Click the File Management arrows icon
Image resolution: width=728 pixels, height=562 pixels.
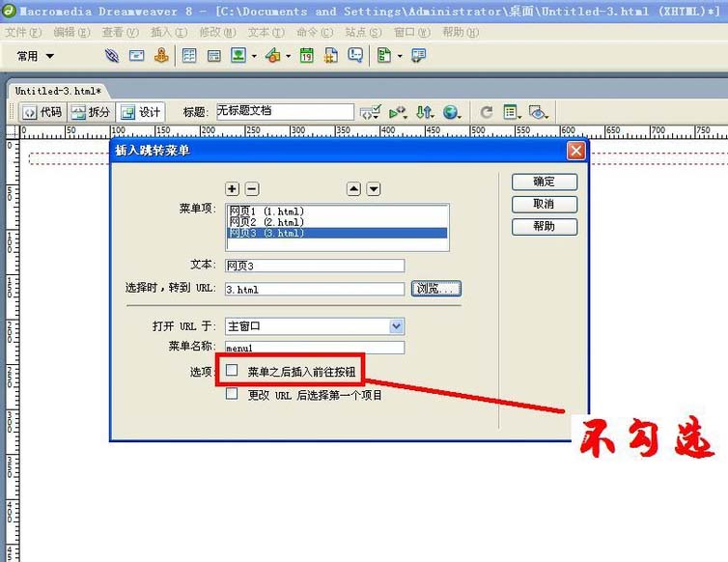pyautogui.click(x=425, y=112)
